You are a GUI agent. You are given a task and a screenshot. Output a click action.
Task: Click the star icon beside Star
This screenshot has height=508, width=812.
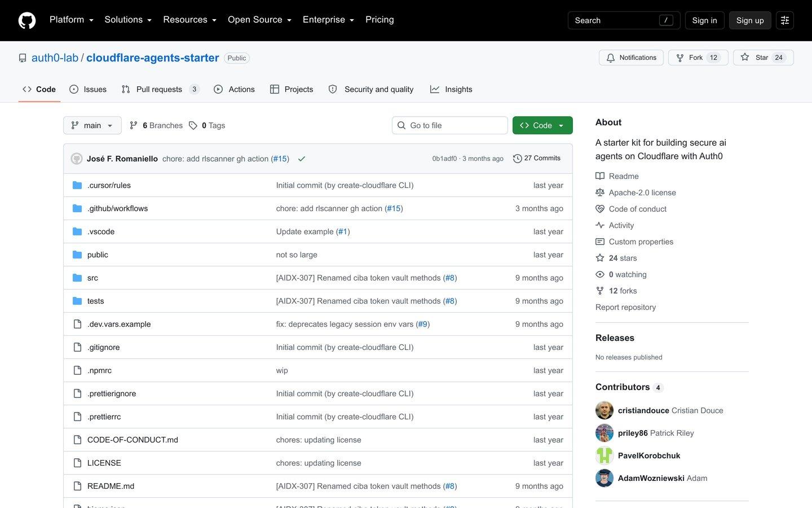click(745, 58)
